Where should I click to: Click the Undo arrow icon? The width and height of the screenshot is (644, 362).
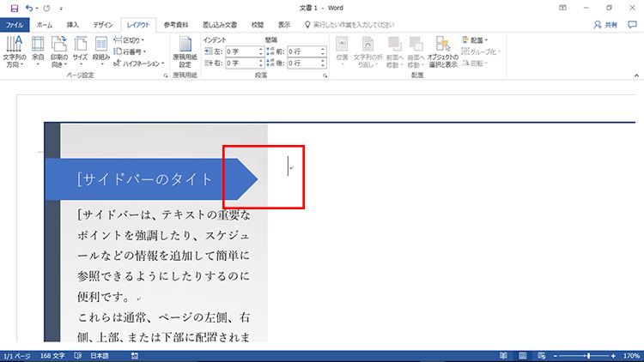pos(30,8)
